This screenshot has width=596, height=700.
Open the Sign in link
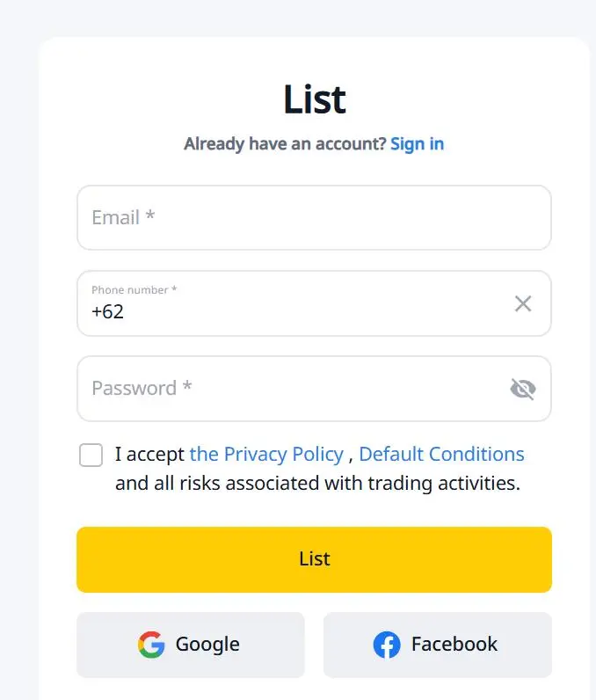click(417, 143)
